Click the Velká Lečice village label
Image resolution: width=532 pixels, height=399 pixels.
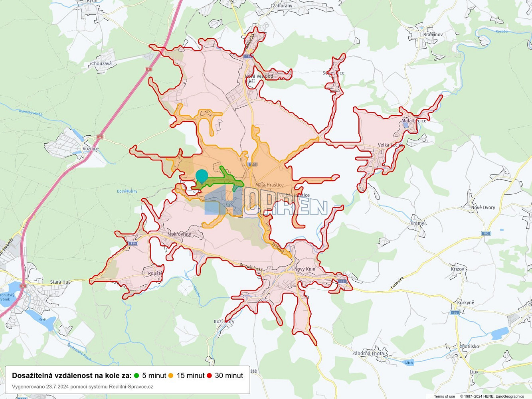pyautogui.click(x=390, y=145)
